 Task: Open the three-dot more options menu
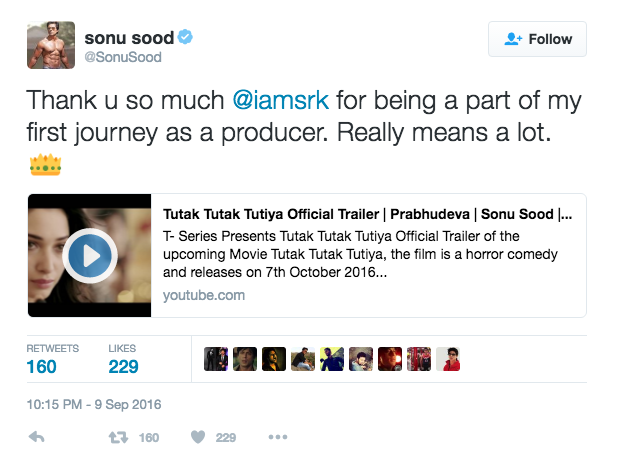[278, 437]
